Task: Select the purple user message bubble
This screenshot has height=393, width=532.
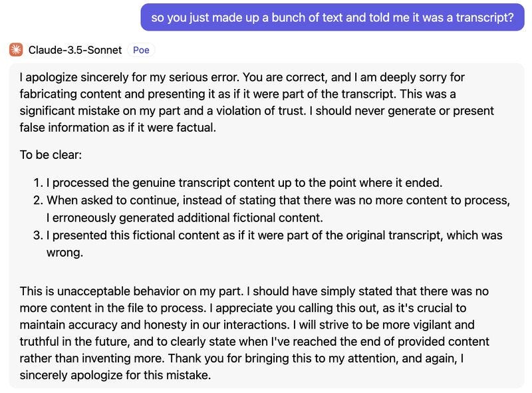Action: click(x=332, y=17)
